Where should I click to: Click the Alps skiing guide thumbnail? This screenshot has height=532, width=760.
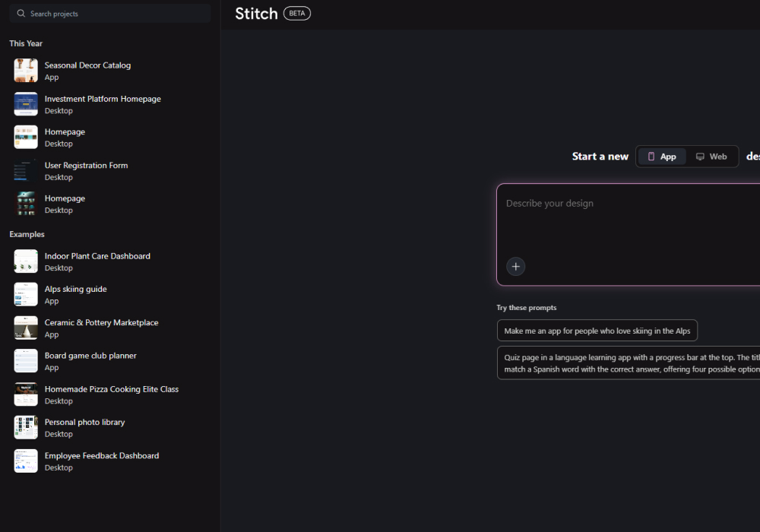26,295
